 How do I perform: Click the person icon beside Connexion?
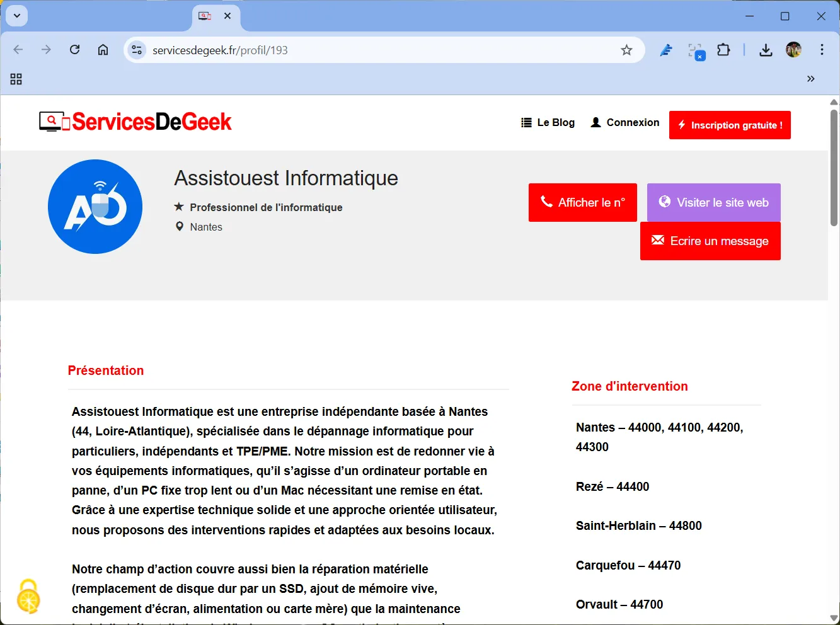(x=596, y=122)
